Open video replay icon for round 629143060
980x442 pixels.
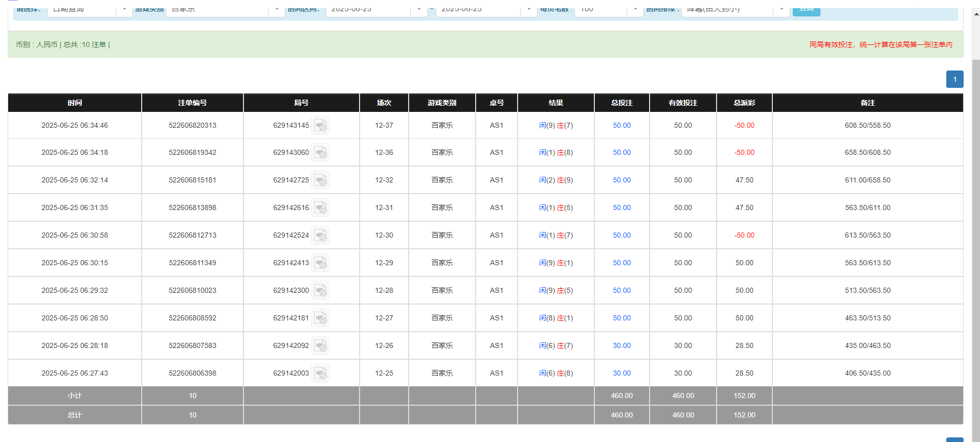tap(320, 153)
